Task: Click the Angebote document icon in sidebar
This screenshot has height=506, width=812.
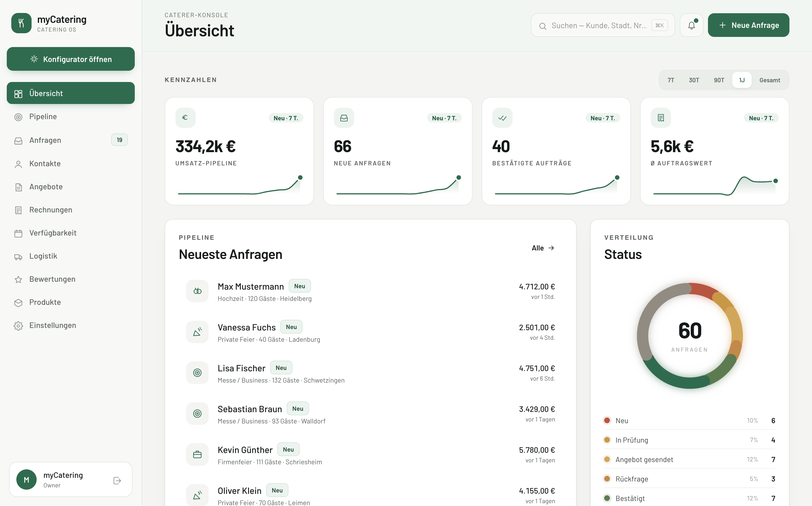Action: click(x=18, y=187)
